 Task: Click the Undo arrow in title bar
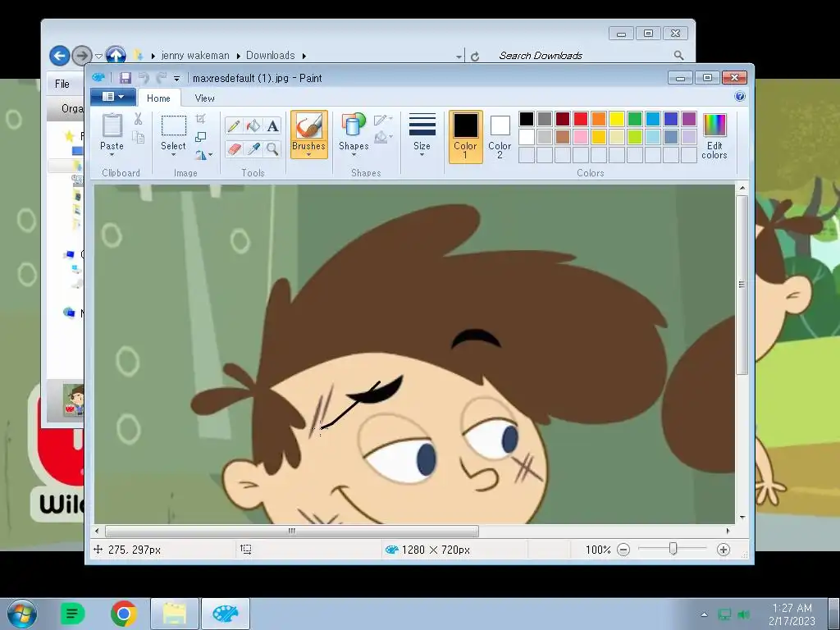pyautogui.click(x=144, y=78)
